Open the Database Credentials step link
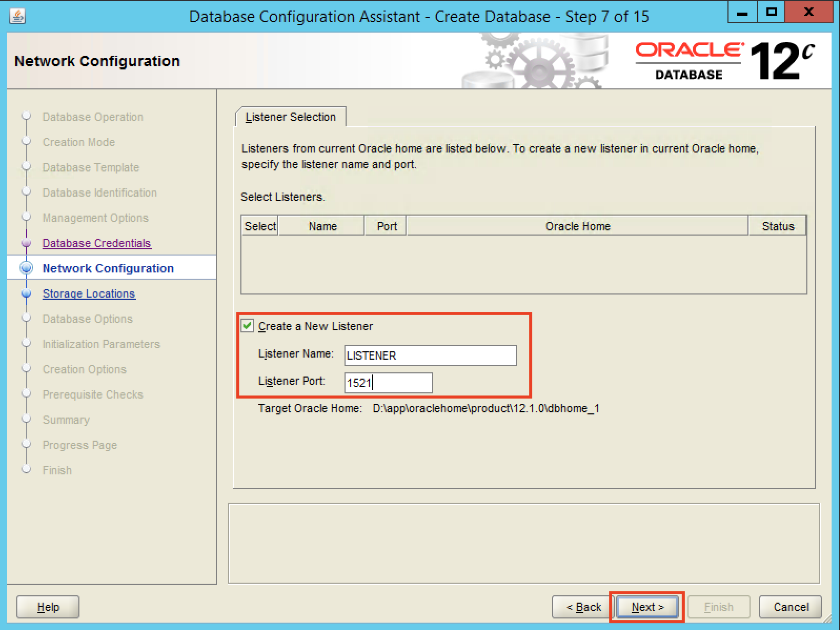 coord(97,243)
